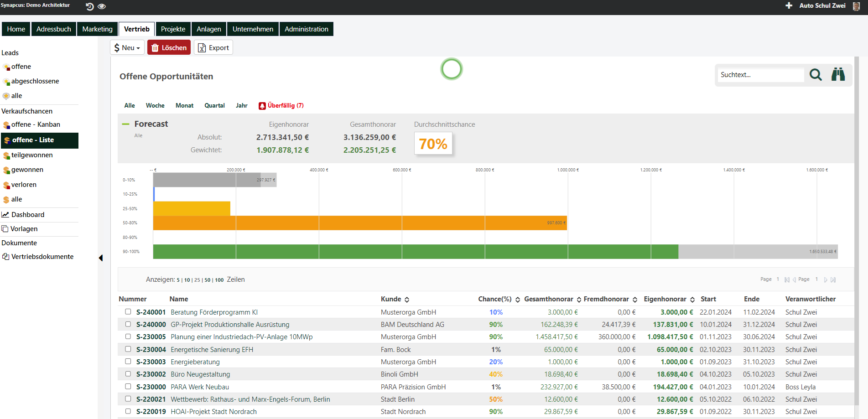The image size is (868, 419).
Task: Click the plus icon beside Auto Schul Zwei
Action: pyautogui.click(x=789, y=5)
